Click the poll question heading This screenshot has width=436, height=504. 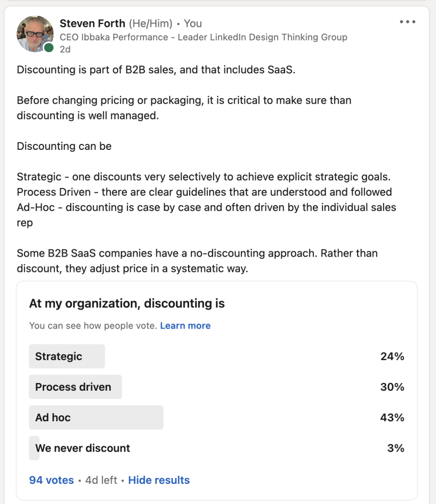[128, 303]
